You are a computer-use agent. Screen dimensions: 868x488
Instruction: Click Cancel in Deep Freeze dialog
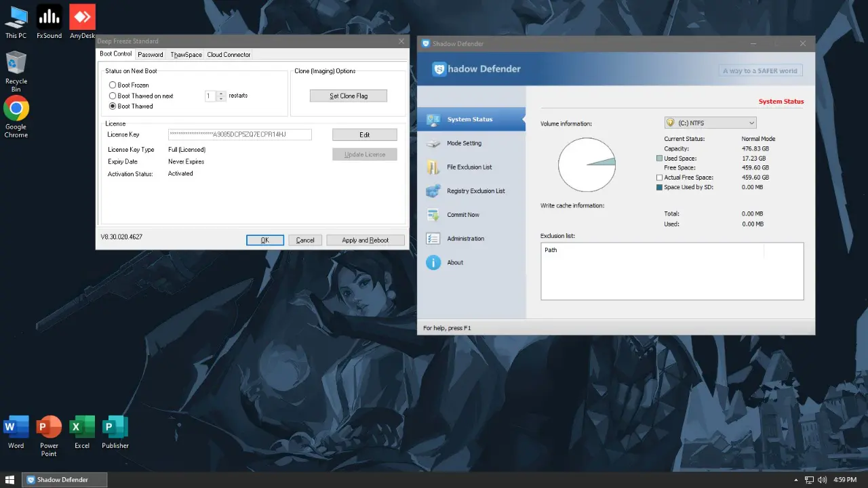(x=305, y=240)
